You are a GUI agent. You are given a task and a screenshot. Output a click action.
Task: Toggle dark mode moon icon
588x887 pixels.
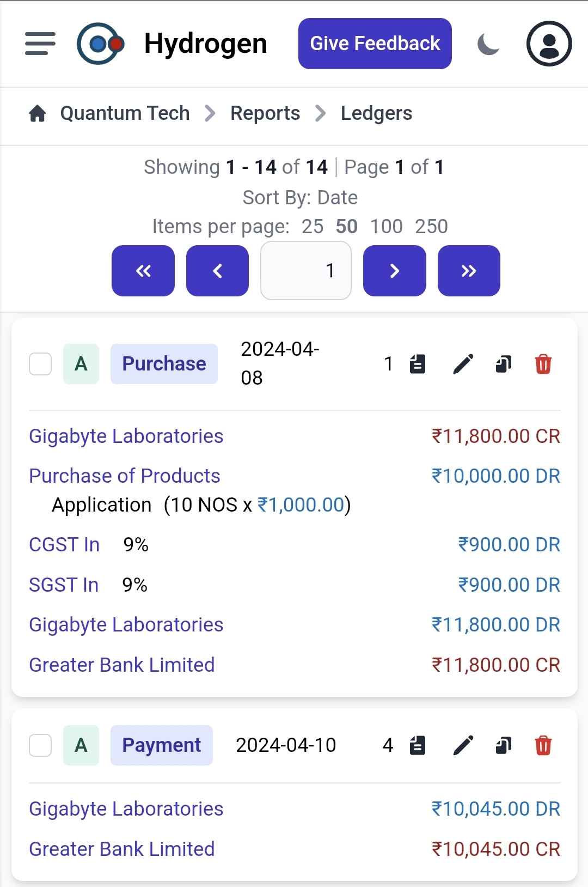[x=488, y=44]
